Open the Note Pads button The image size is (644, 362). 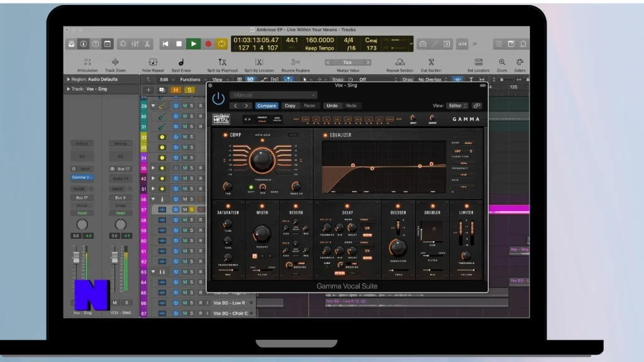pos(511,44)
